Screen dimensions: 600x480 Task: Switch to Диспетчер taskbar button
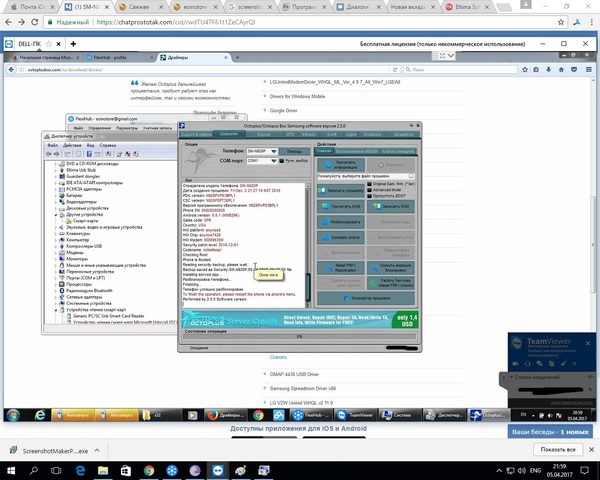click(445, 415)
